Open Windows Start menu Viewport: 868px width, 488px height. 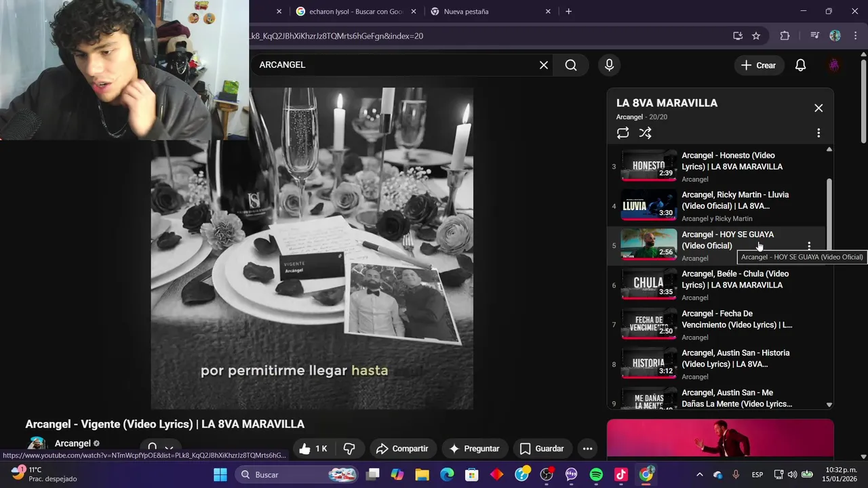pyautogui.click(x=220, y=474)
